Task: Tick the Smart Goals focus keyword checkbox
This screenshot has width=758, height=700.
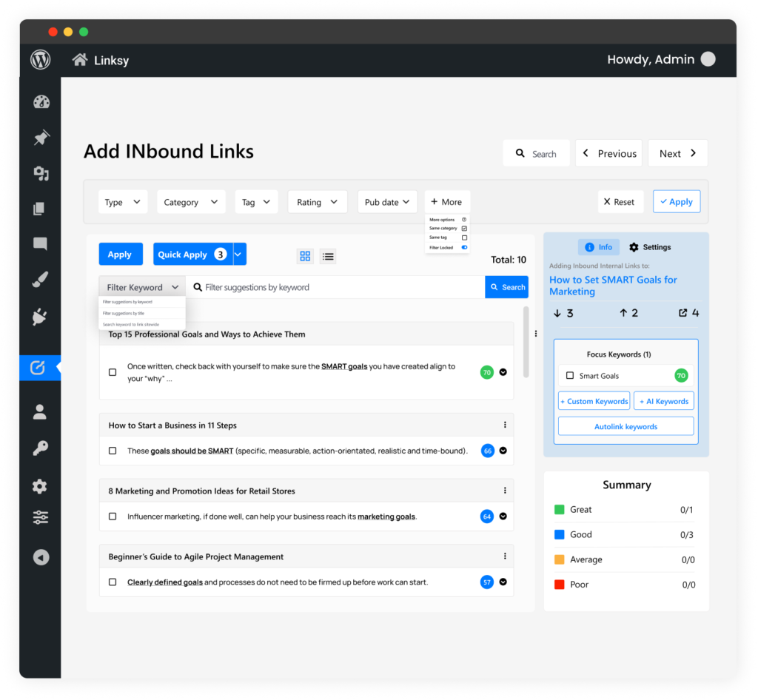Action: [570, 375]
